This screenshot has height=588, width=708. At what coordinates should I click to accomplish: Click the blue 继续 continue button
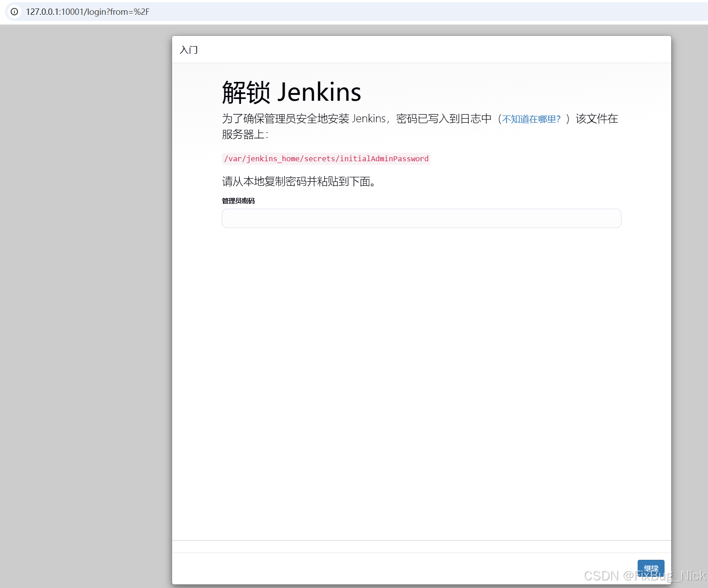651,568
